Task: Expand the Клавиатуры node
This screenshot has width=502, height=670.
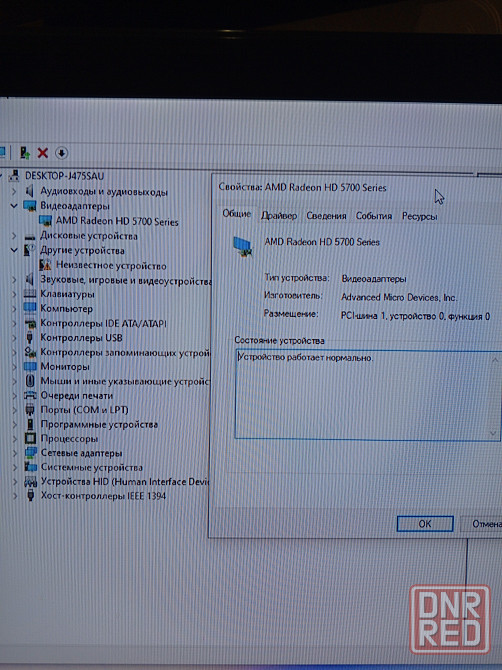Action: [x=14, y=294]
